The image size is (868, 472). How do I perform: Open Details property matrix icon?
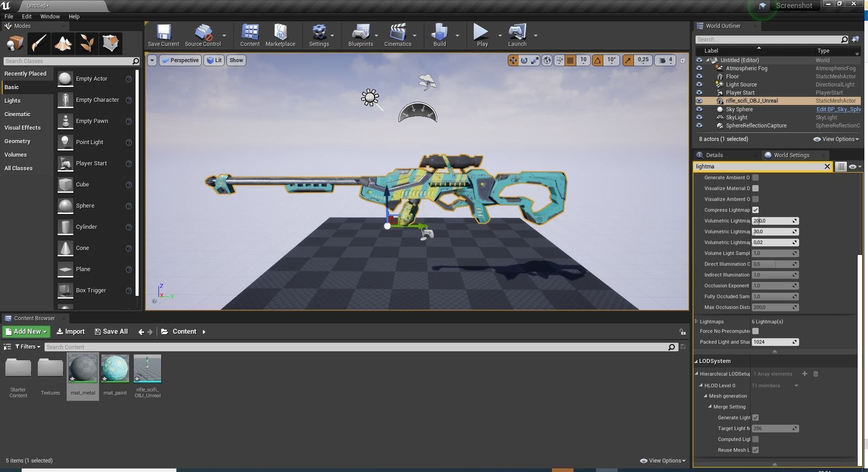click(841, 167)
